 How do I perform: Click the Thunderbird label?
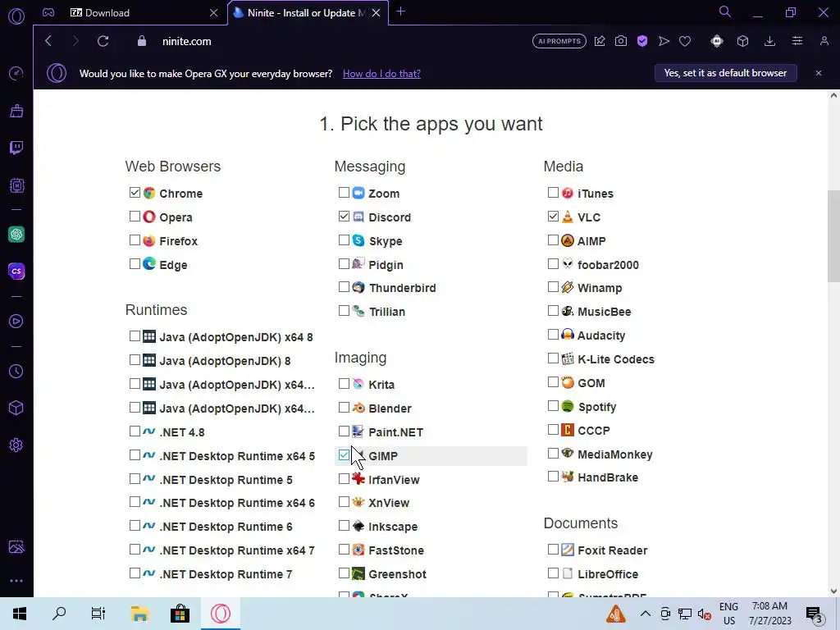pyautogui.click(x=402, y=288)
